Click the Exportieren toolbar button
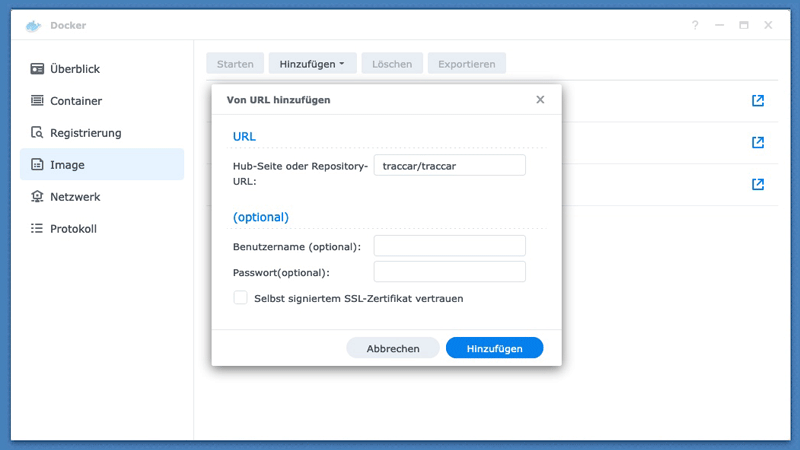 coord(467,64)
